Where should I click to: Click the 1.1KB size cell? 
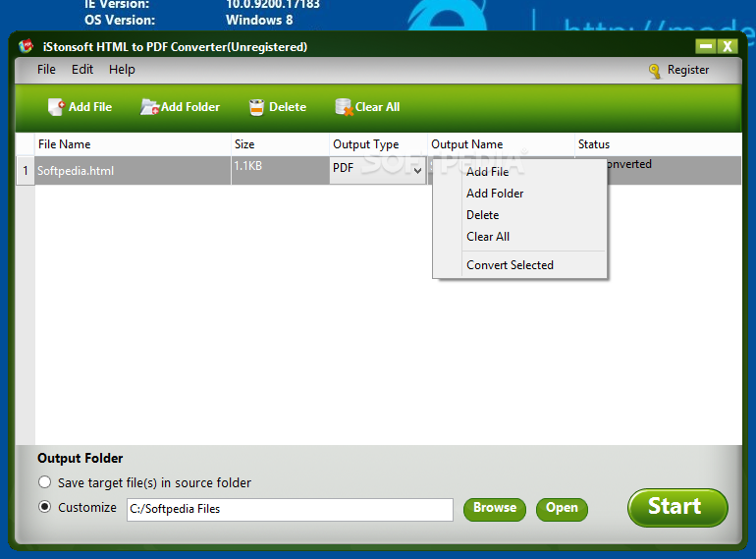(280, 171)
